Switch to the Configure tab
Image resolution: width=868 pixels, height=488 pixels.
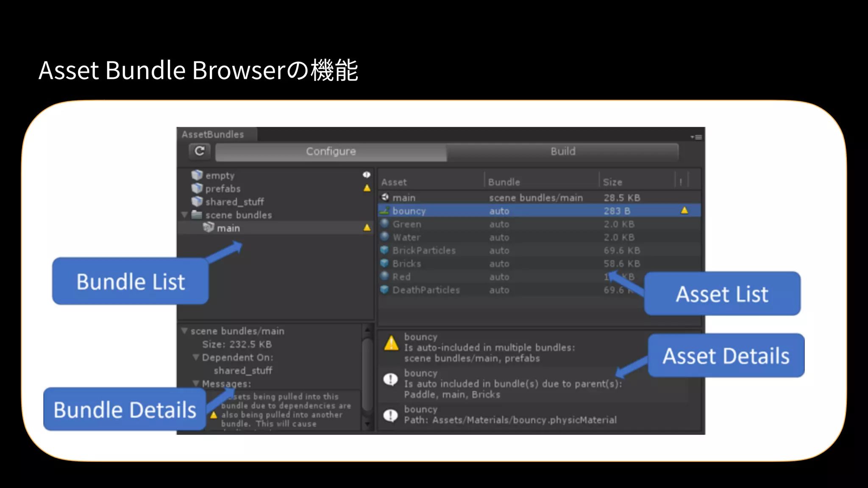[x=331, y=151]
